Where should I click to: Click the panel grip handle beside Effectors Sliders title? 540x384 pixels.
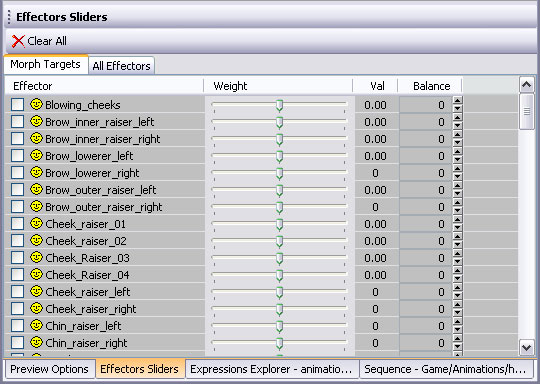coord(9,17)
